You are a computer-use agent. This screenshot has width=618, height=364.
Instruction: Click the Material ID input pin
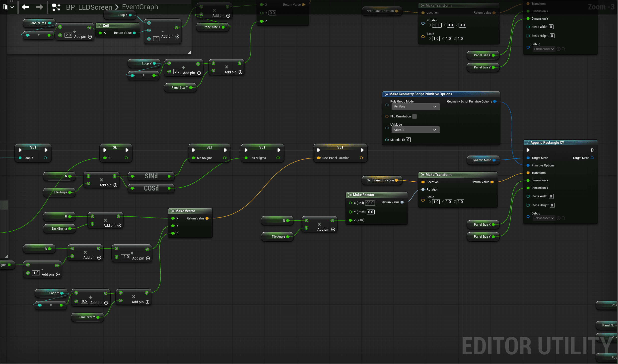387,140
